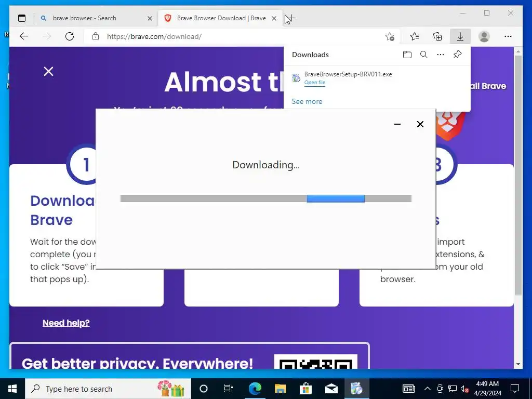The height and width of the screenshot is (399, 532).
Task: Open Edge Settings and more menu
Action: coord(508,36)
